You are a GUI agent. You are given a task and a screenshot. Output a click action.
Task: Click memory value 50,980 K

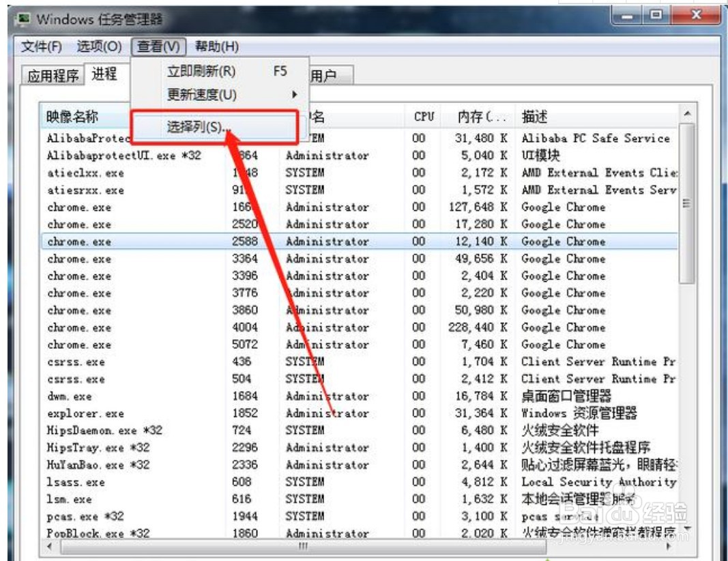[481, 311]
